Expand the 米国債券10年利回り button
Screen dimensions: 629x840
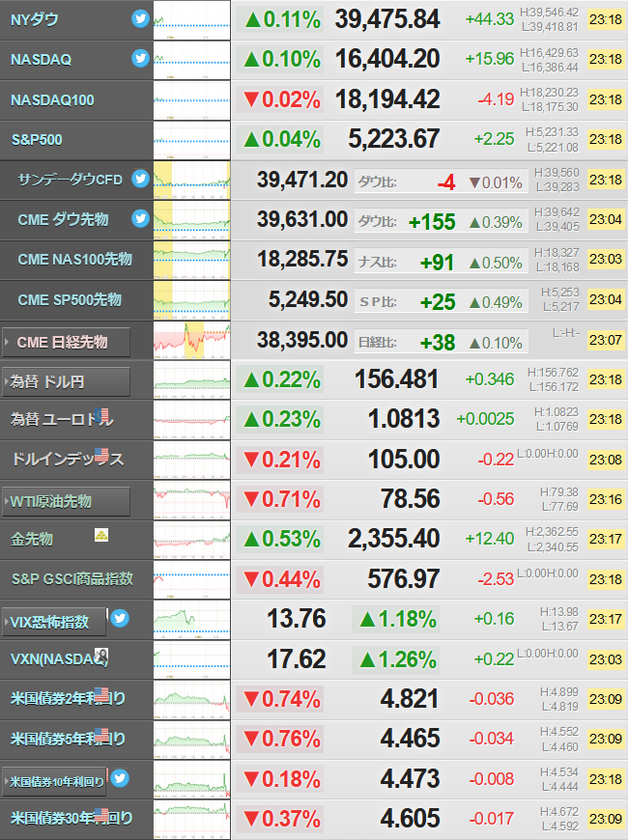click(x=54, y=782)
